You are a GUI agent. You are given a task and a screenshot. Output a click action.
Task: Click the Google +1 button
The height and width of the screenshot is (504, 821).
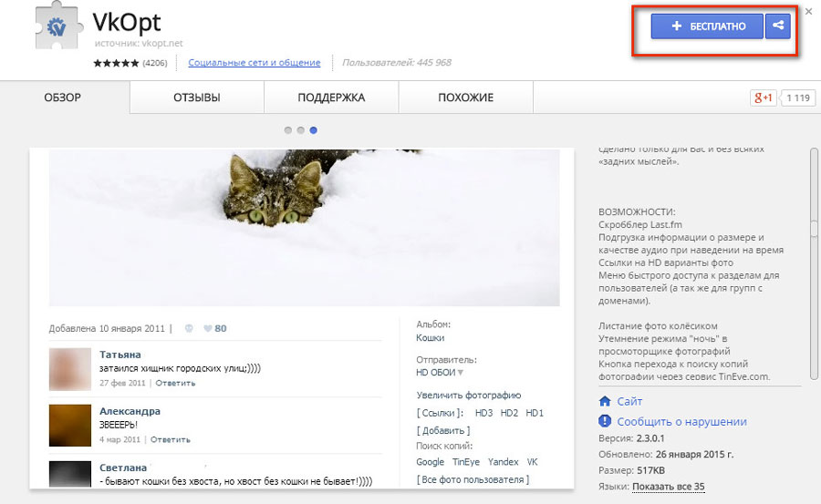[762, 98]
